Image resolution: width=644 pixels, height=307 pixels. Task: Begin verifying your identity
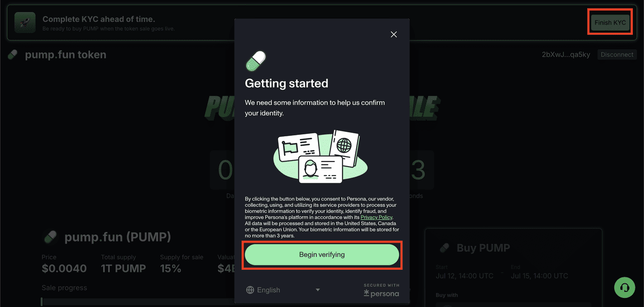pyautogui.click(x=322, y=255)
